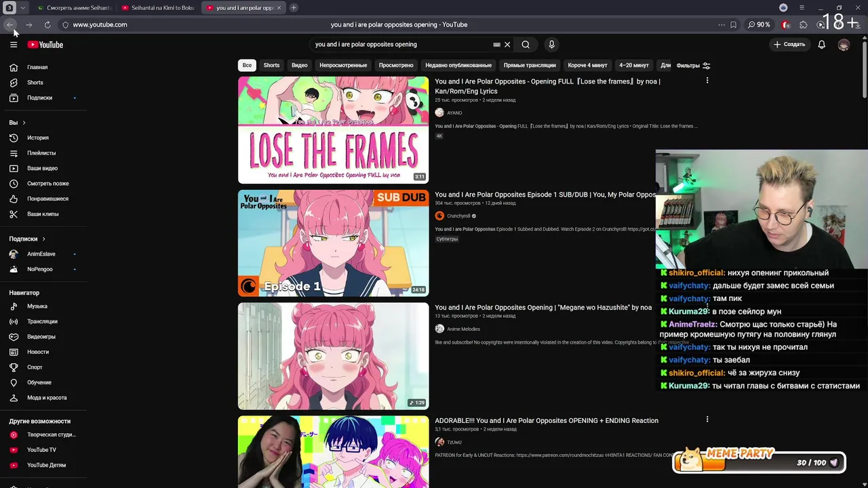The height and width of the screenshot is (488, 868).
Task: Go forward in browser history
Action: [x=28, y=24]
